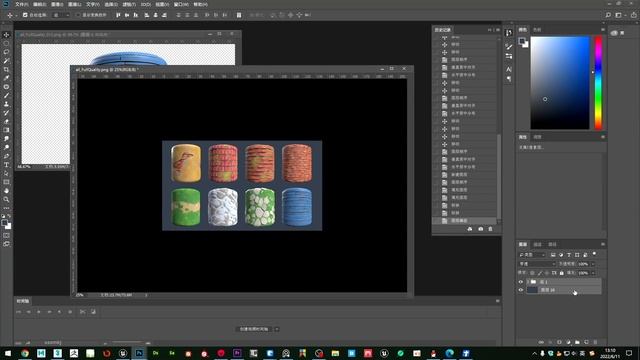Toggle lock all (padlock) for the layer
This screenshot has width=640, height=360.
tap(562, 273)
